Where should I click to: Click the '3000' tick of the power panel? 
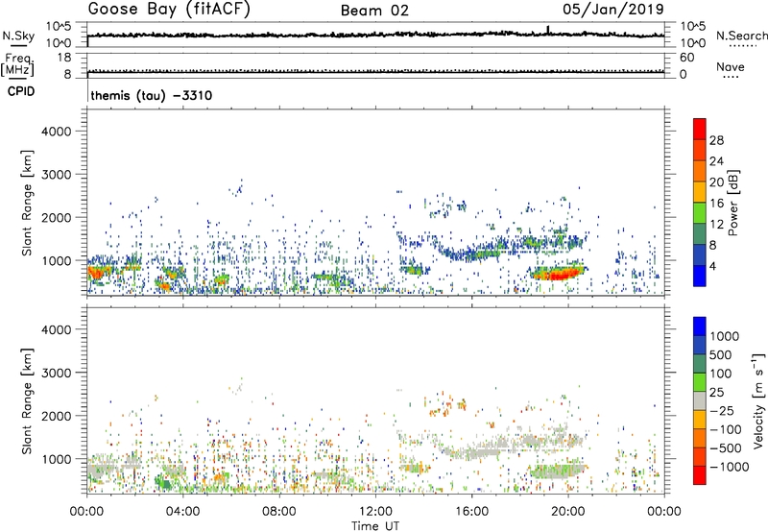click(x=57, y=175)
